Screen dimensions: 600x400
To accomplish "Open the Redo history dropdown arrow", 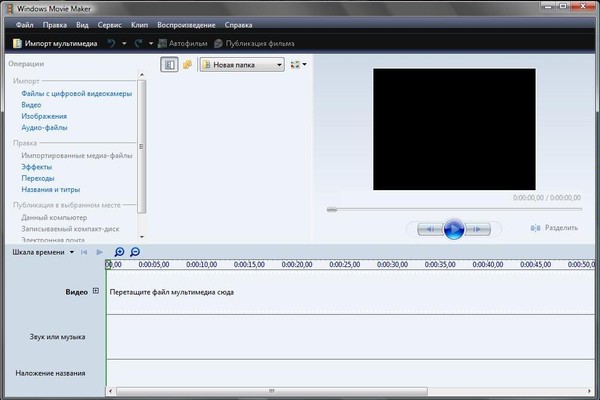I will click(x=151, y=44).
